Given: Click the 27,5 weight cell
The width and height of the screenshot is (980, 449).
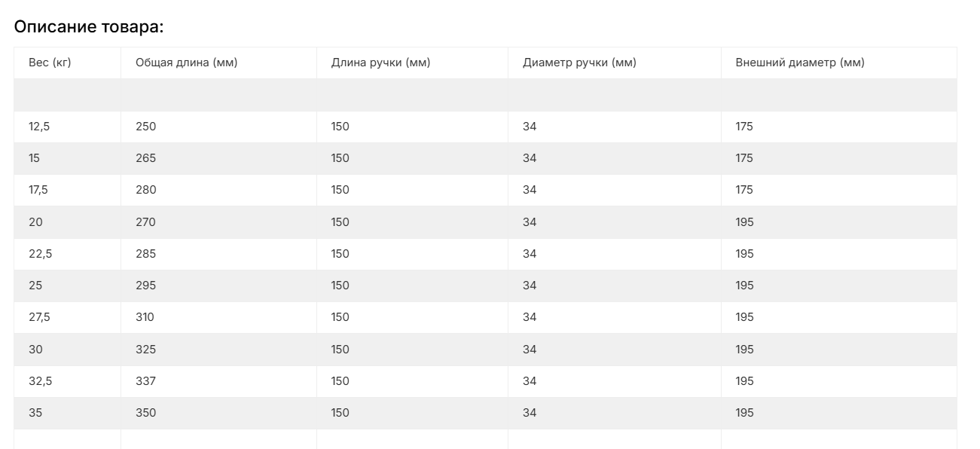Looking at the screenshot, I should pos(39,317).
